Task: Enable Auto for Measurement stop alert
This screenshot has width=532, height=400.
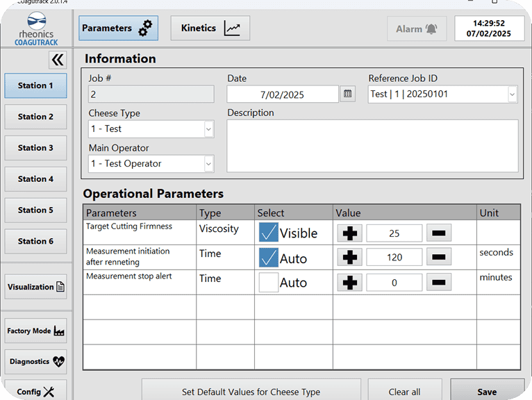Action: (x=268, y=283)
